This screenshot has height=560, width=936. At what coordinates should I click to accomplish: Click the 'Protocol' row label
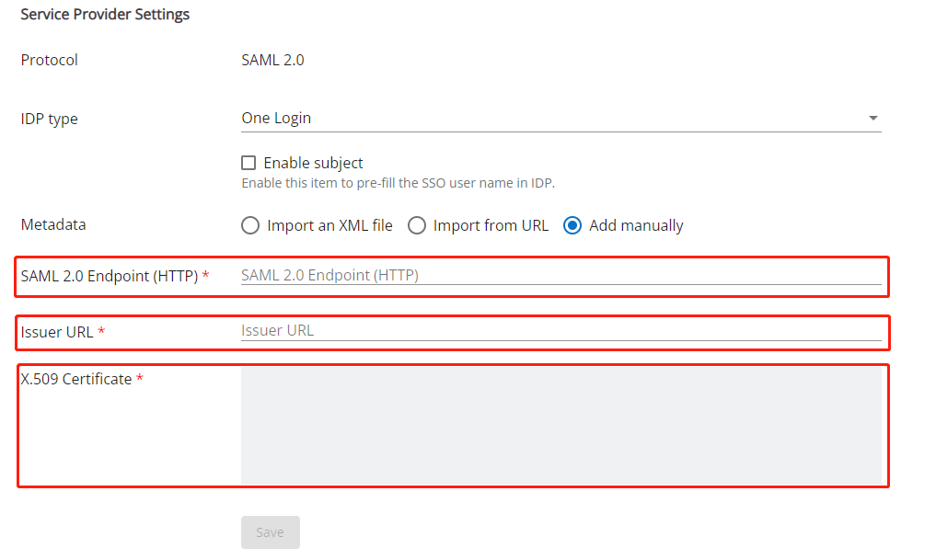(50, 61)
